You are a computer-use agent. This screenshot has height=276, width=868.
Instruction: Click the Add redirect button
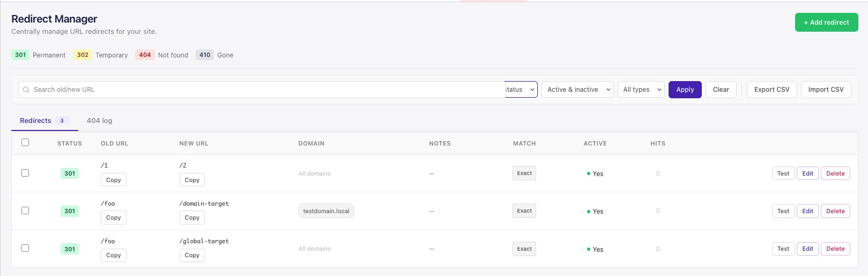pos(826,23)
